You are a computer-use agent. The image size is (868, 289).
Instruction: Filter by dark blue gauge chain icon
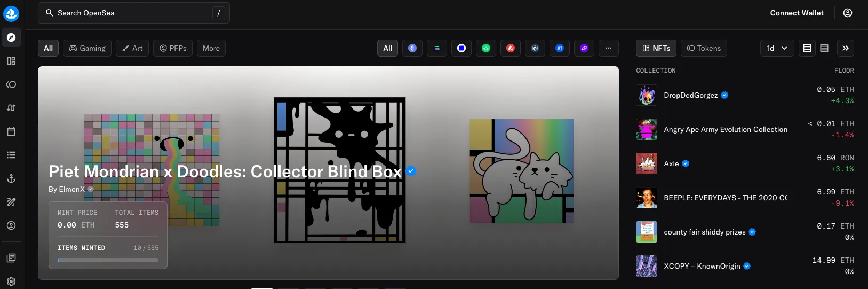[535, 48]
